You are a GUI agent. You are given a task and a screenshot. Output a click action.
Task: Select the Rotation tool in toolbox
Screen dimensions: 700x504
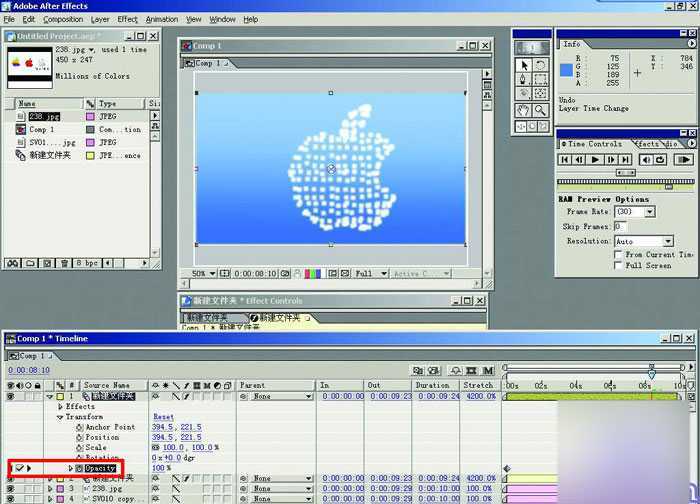click(540, 65)
